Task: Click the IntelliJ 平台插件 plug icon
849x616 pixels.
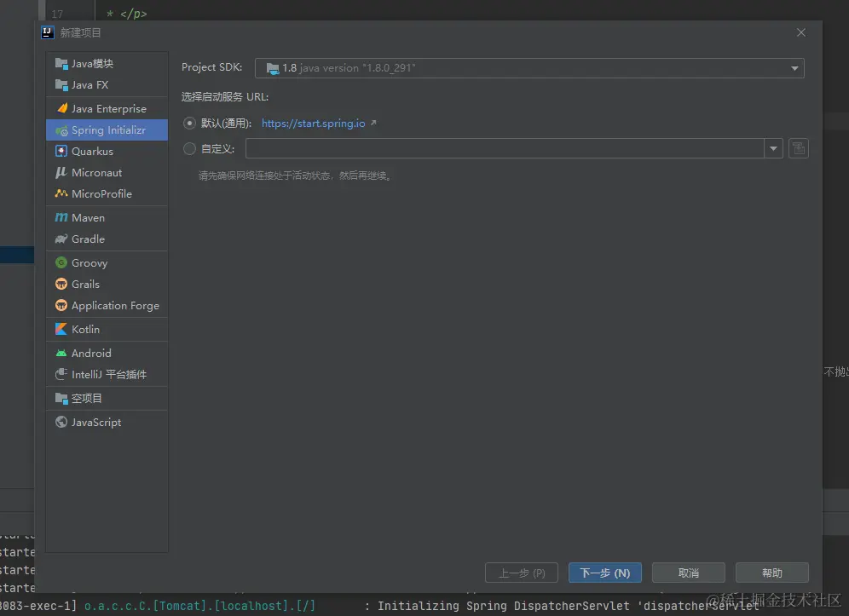Action: pos(61,374)
